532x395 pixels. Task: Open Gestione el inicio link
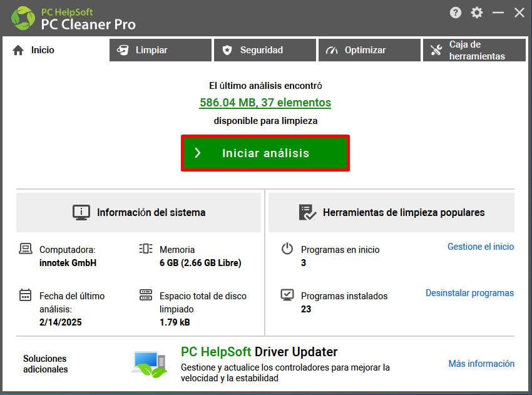[x=481, y=247]
